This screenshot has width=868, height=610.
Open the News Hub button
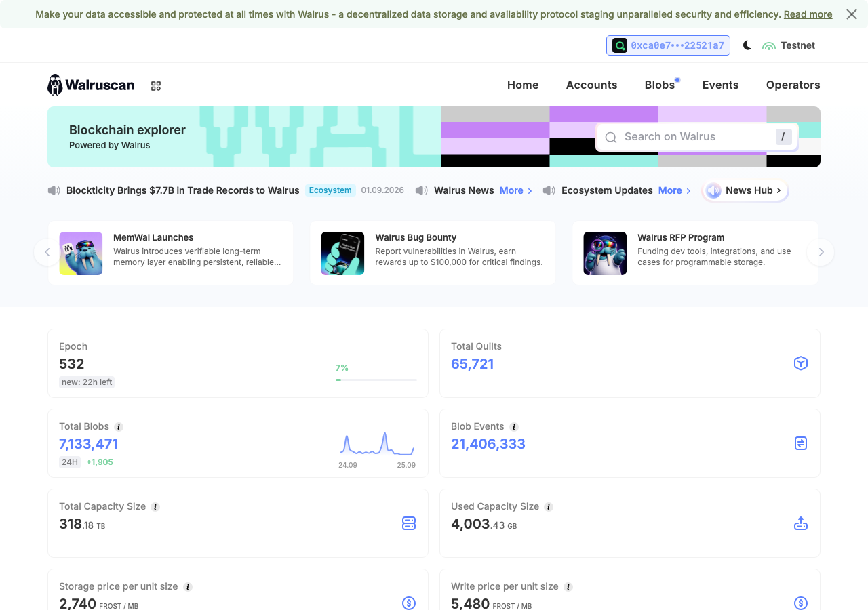pyautogui.click(x=745, y=190)
